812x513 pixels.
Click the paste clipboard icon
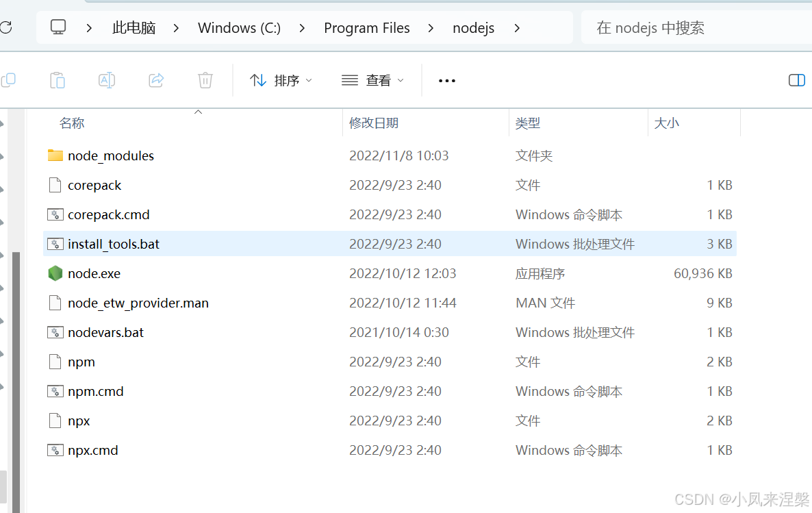coord(58,80)
